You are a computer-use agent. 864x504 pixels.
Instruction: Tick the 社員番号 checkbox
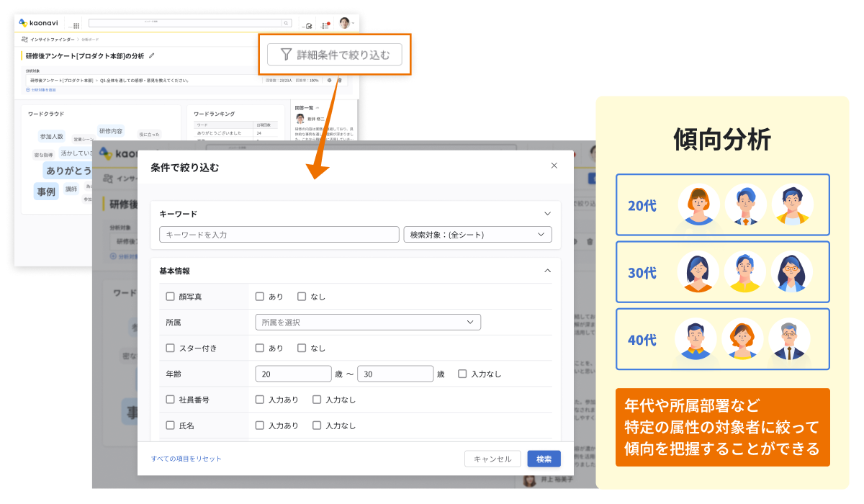tap(170, 400)
